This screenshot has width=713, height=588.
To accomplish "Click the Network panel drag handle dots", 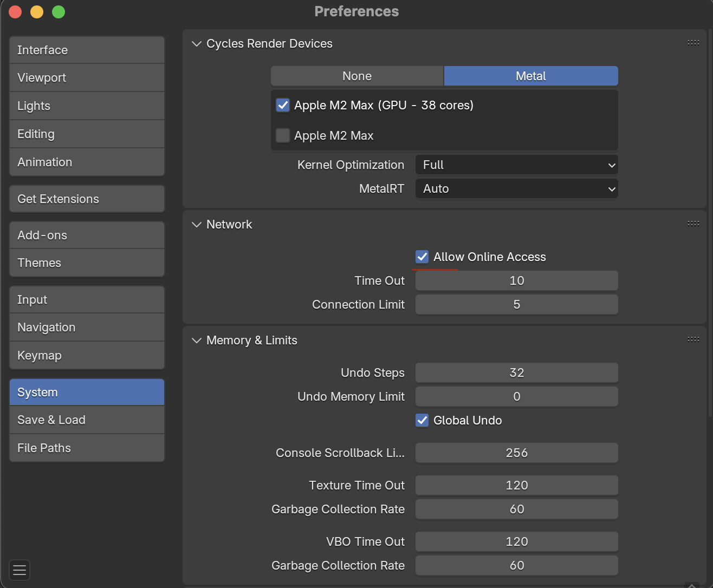I will tap(693, 224).
